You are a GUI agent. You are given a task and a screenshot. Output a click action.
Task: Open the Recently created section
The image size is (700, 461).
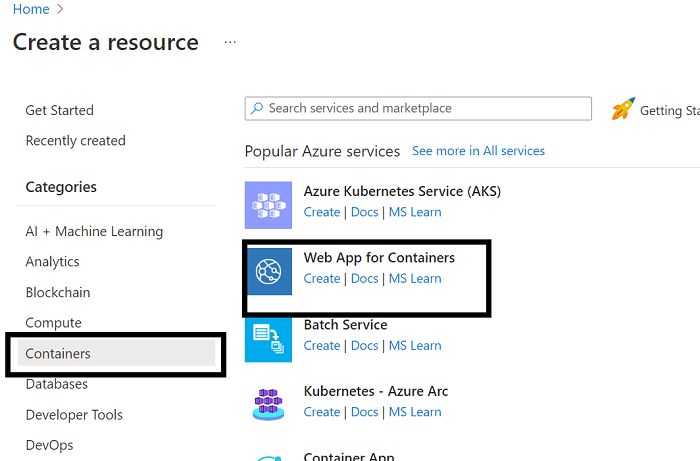coord(75,141)
